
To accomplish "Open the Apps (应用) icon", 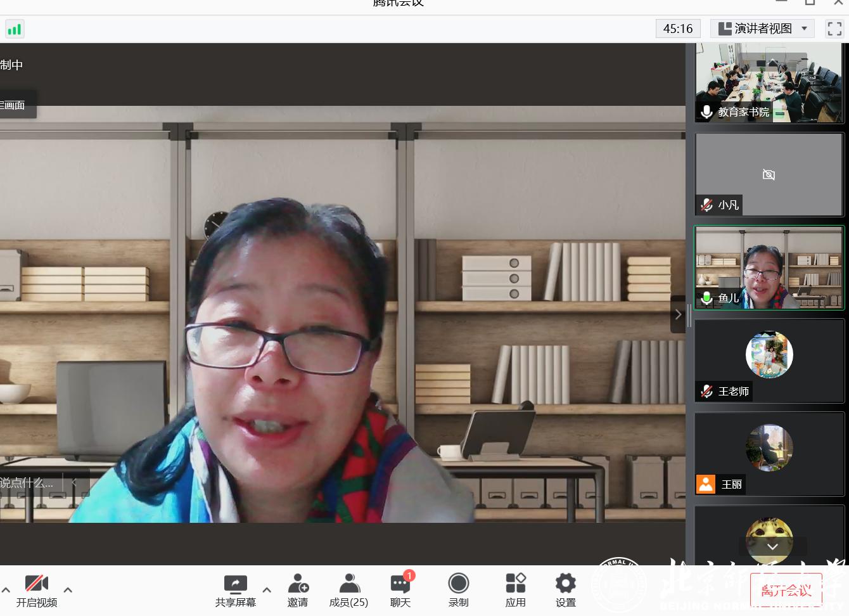I will (515, 590).
